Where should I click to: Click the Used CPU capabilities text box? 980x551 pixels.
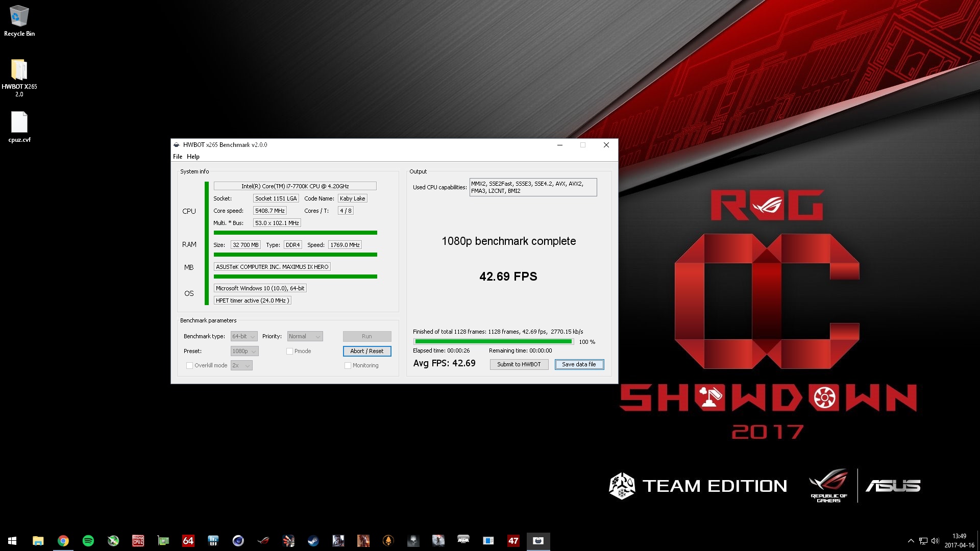tap(533, 187)
